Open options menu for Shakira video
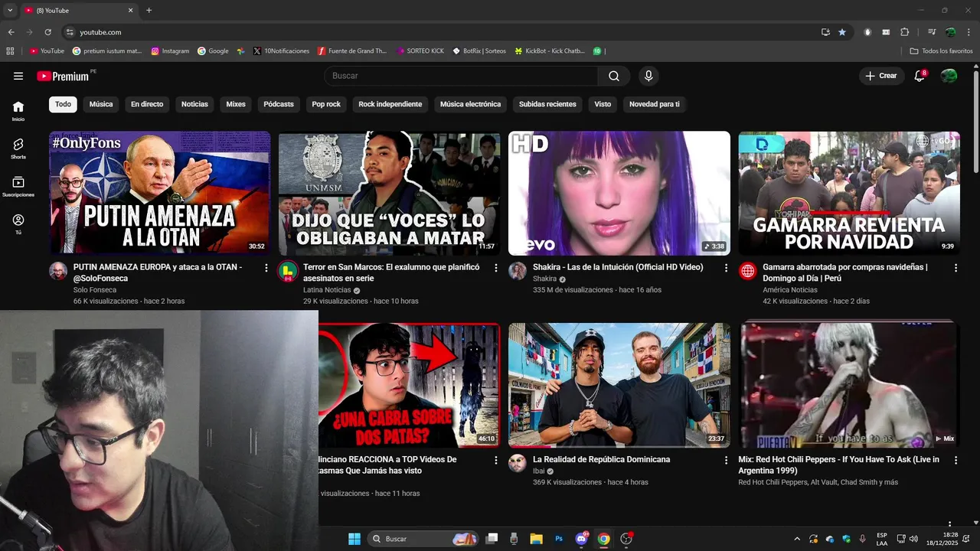This screenshot has height=551, width=980. tap(726, 268)
